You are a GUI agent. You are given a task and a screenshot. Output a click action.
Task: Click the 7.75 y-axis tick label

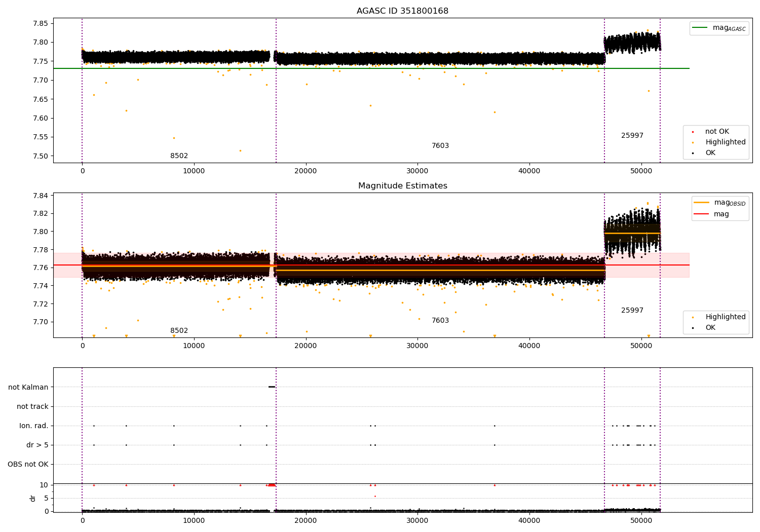41,61
